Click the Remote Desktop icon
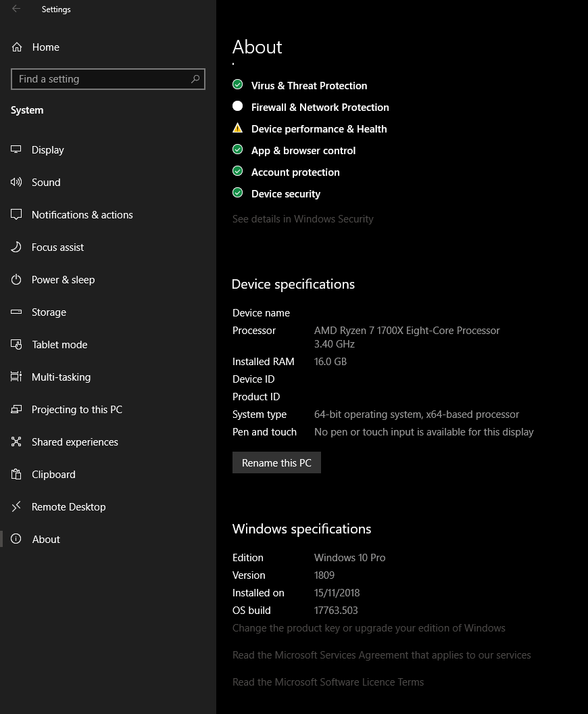 16,506
